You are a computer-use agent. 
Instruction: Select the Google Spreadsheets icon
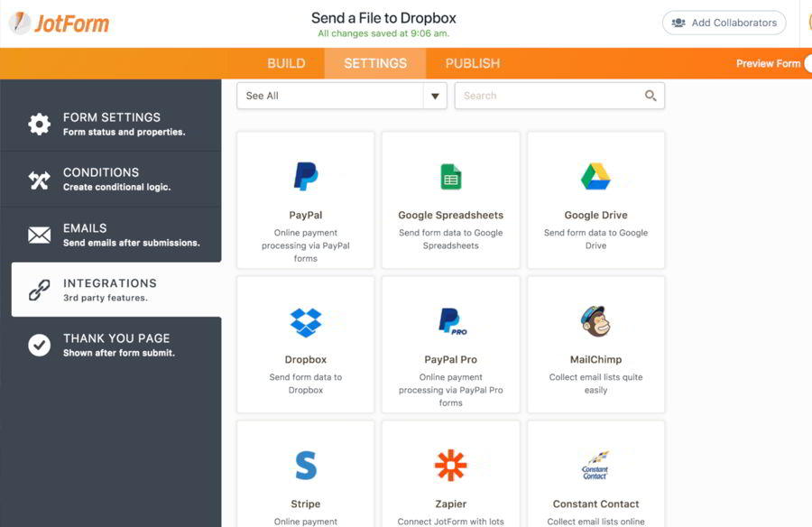(x=450, y=177)
